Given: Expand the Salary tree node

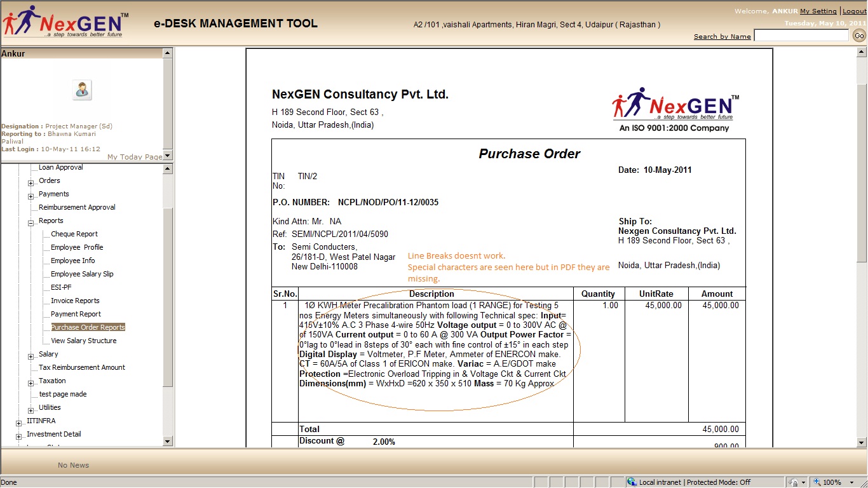Looking at the screenshot, I should (31, 356).
